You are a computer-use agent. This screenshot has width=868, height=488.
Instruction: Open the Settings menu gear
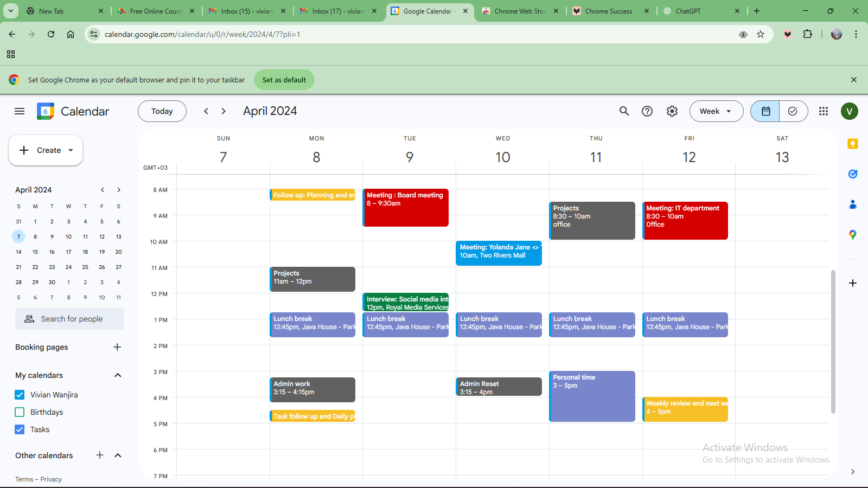point(672,111)
